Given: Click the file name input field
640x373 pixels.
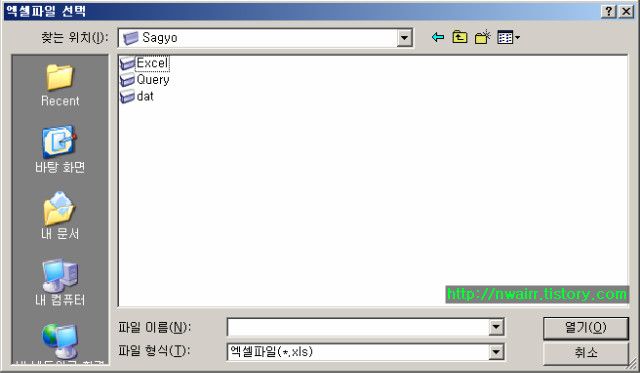Looking at the screenshot, I should tap(358, 327).
